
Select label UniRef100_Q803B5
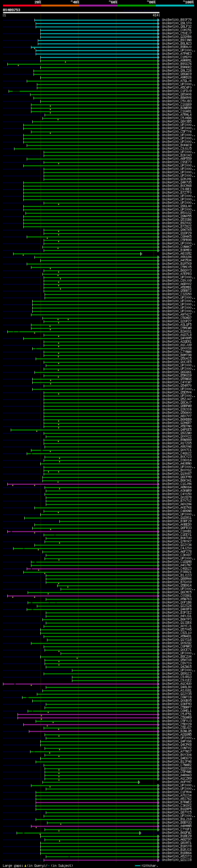point(177,121)
